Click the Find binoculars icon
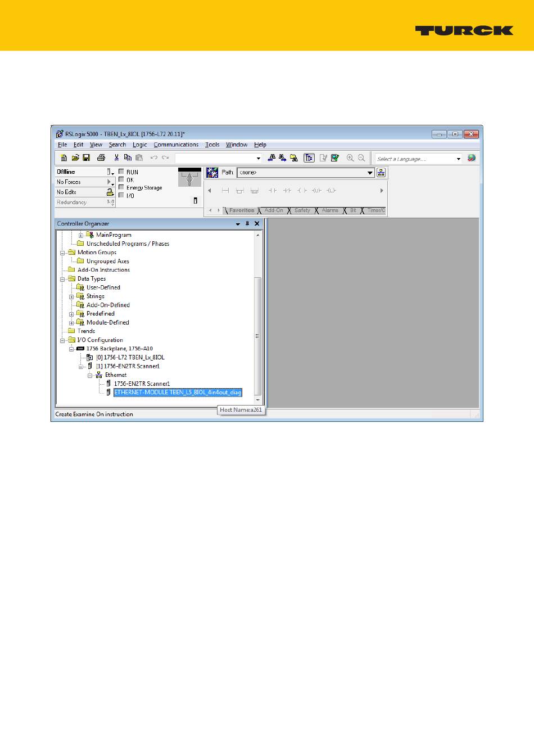The image size is (534, 756). pos(272,158)
